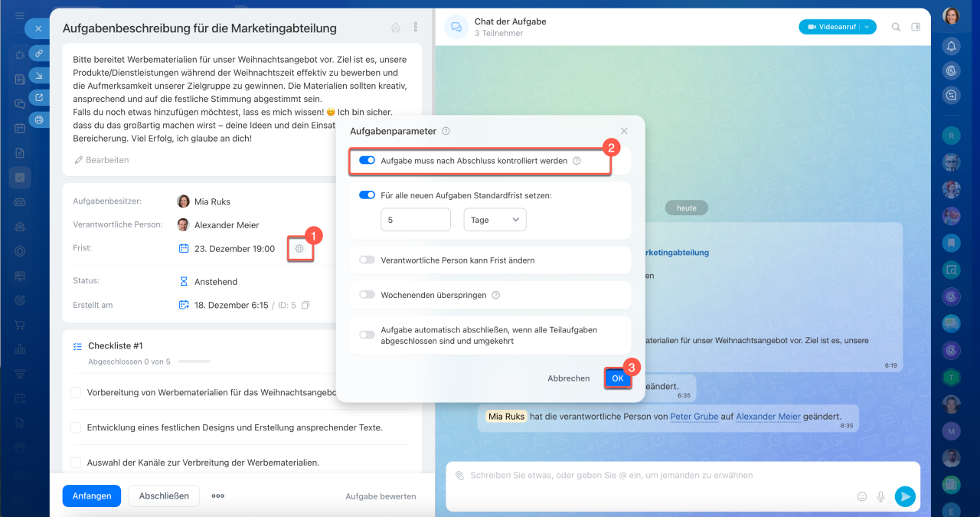Click Mia Ruks in the system message

pyautogui.click(x=505, y=417)
